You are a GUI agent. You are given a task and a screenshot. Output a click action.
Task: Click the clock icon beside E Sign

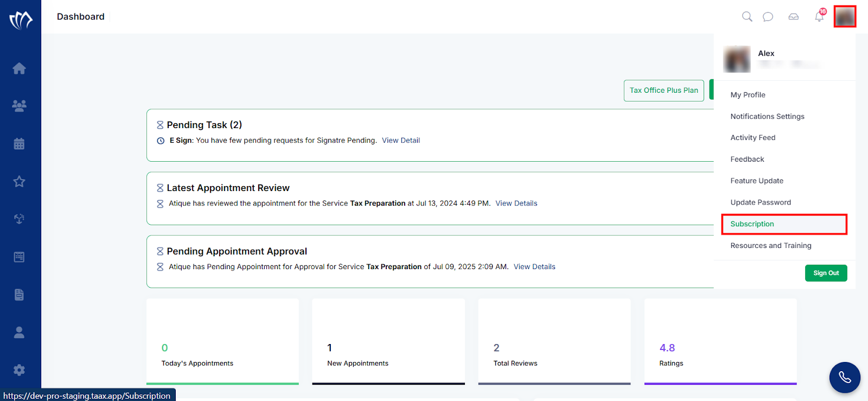(161, 141)
